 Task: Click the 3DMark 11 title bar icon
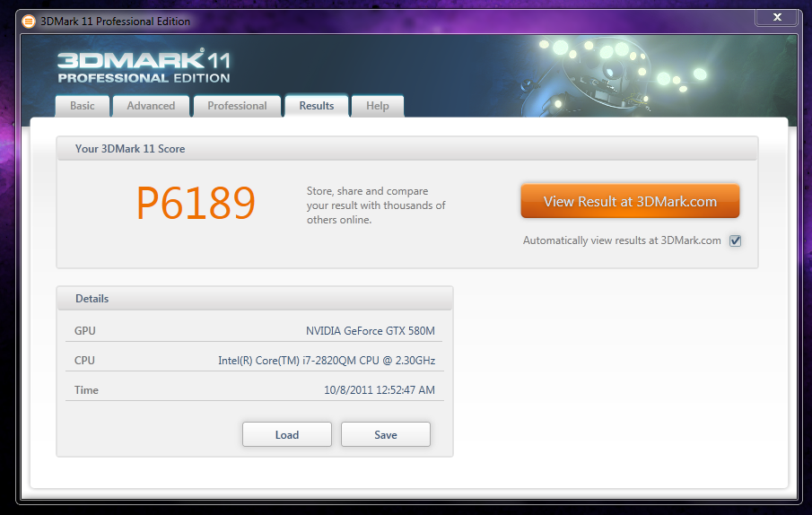[x=29, y=22]
